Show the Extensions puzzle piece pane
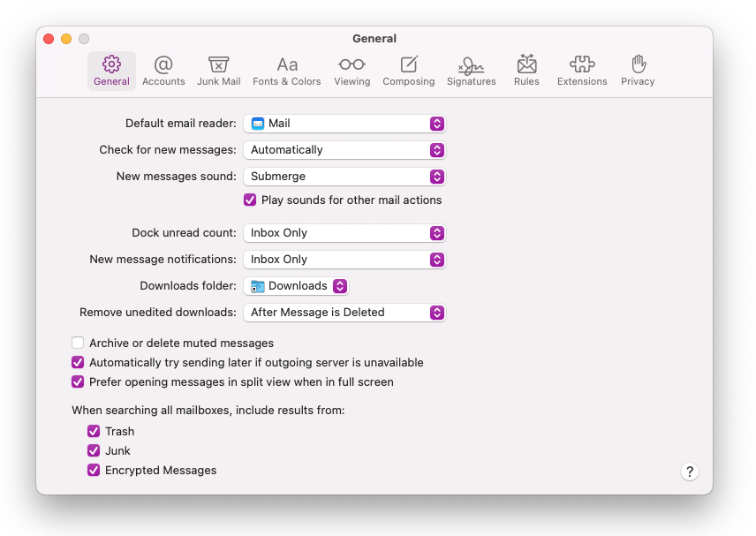The height and width of the screenshot is (536, 756). [x=581, y=71]
